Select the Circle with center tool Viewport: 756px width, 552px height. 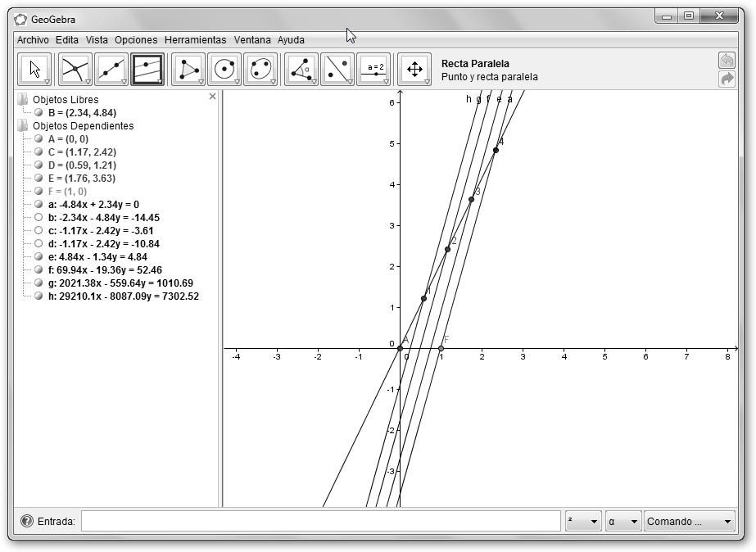point(224,70)
